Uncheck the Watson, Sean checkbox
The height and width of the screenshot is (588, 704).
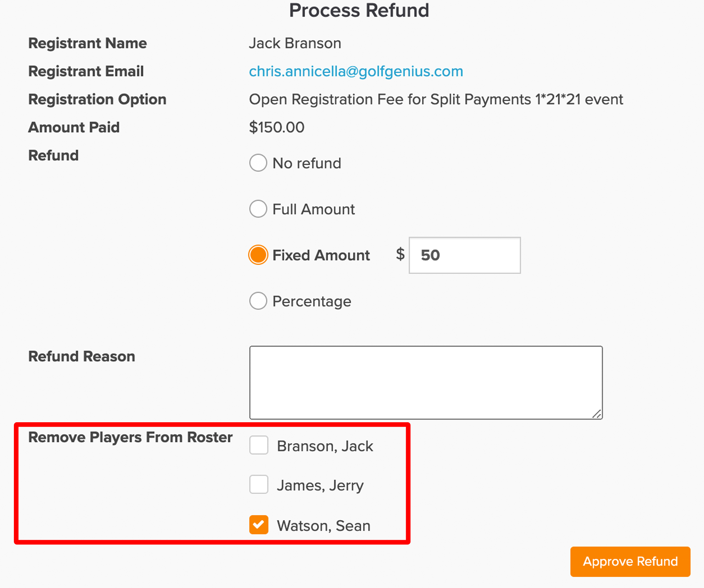coord(259,525)
